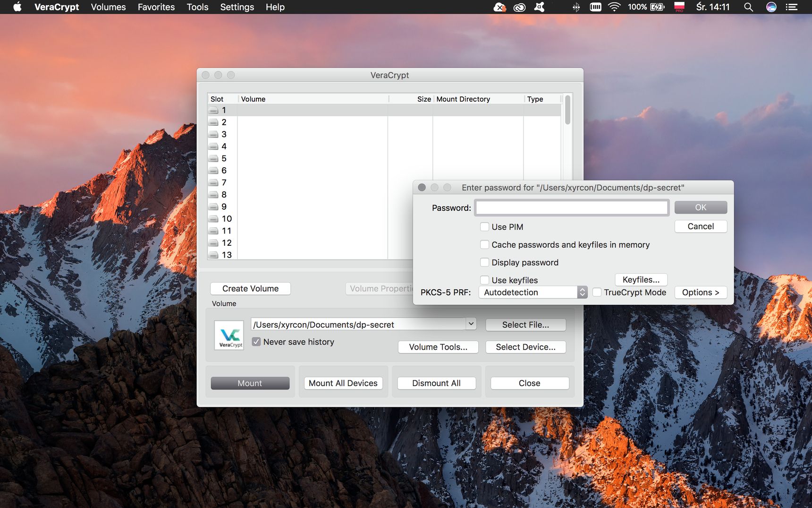Click the Type column header

click(542, 99)
